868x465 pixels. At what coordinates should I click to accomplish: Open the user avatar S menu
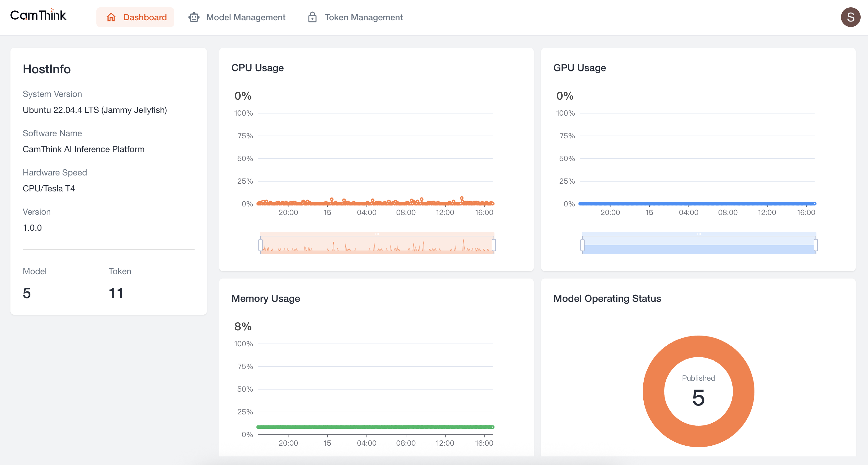pos(850,17)
